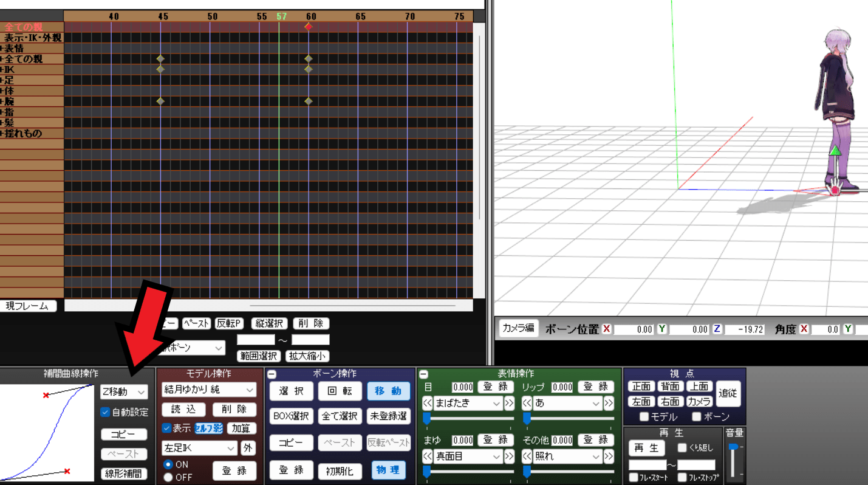Click the BOX選択 button
The width and height of the screenshot is (868, 485).
(x=291, y=416)
